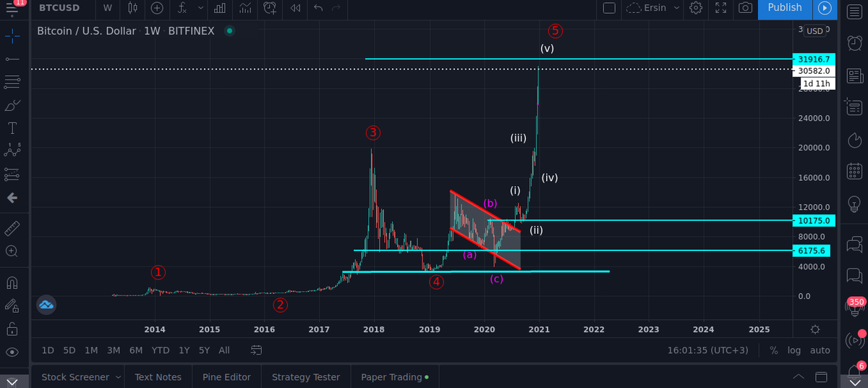Viewport: 868px width, 388px height.
Task: Click the 16:01:35 (UTC+3) timezone selector
Action: tap(707, 350)
